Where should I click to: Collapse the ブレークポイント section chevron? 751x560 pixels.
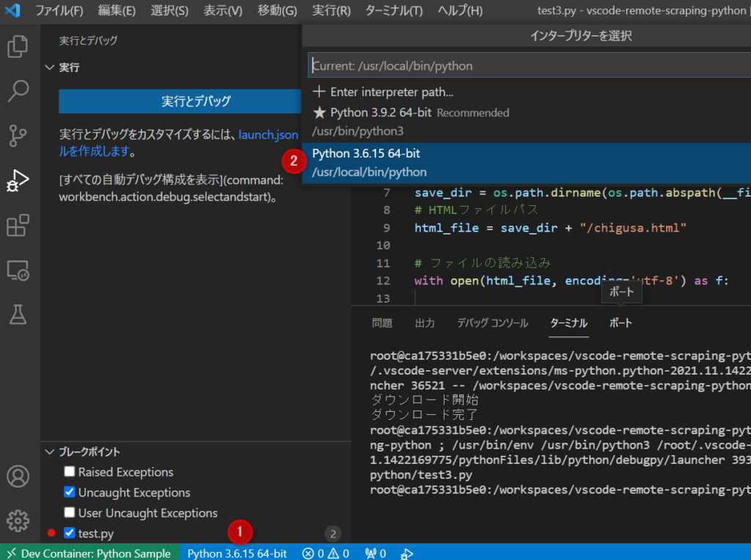[49, 452]
